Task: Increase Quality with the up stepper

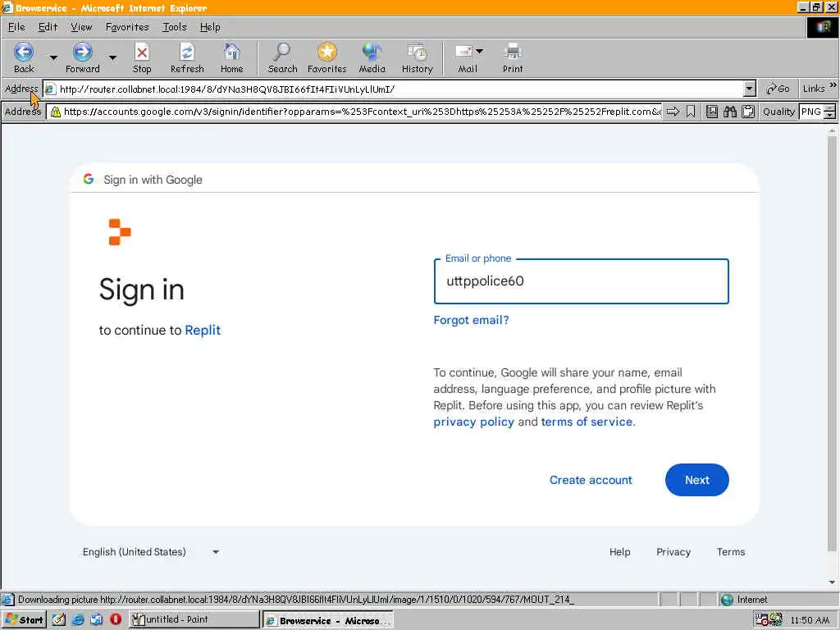Action: click(830, 108)
